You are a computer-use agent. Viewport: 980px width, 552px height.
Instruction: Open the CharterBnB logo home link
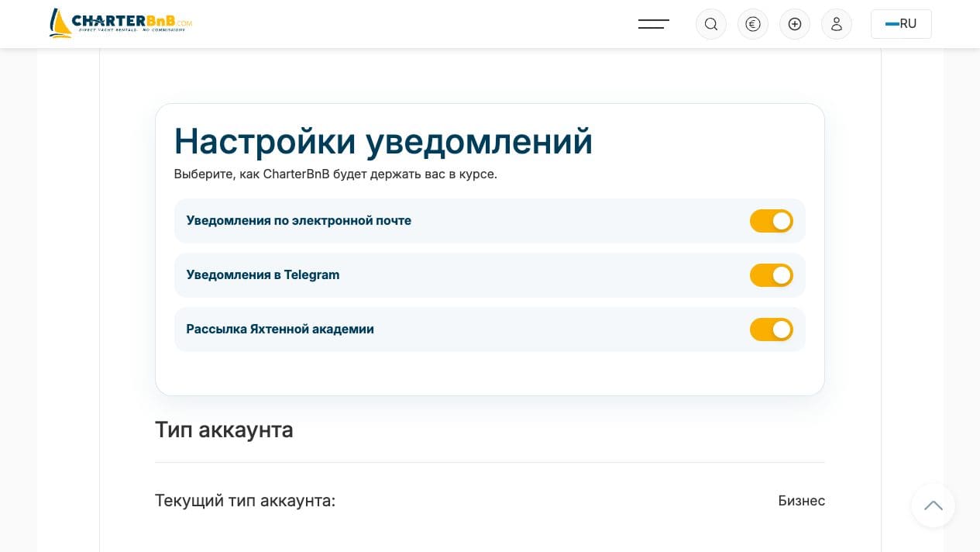coord(120,23)
